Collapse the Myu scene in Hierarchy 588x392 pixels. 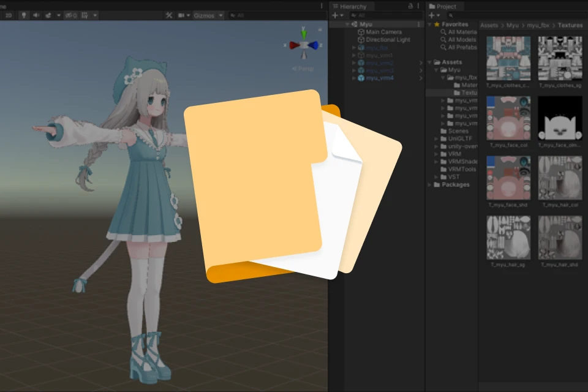[x=348, y=24]
